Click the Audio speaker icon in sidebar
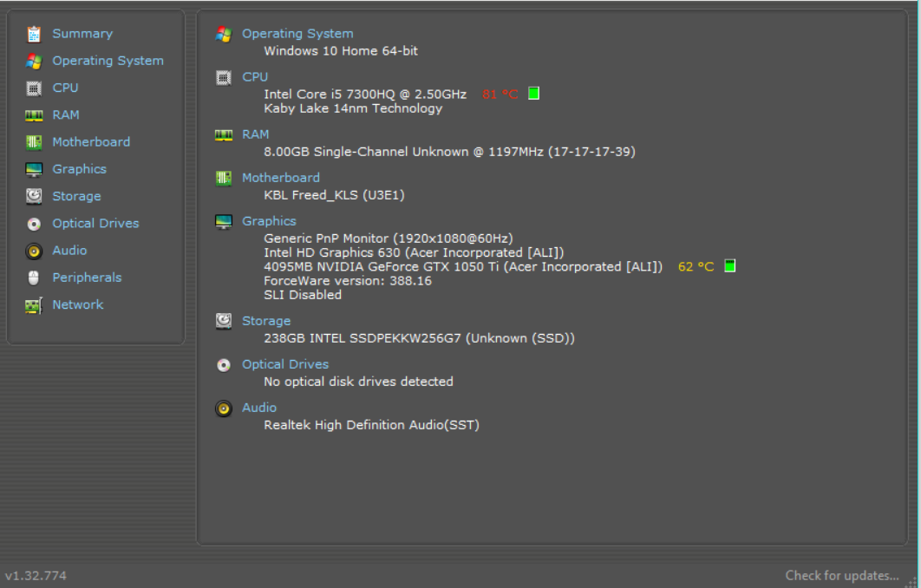This screenshot has width=921, height=588. (34, 252)
